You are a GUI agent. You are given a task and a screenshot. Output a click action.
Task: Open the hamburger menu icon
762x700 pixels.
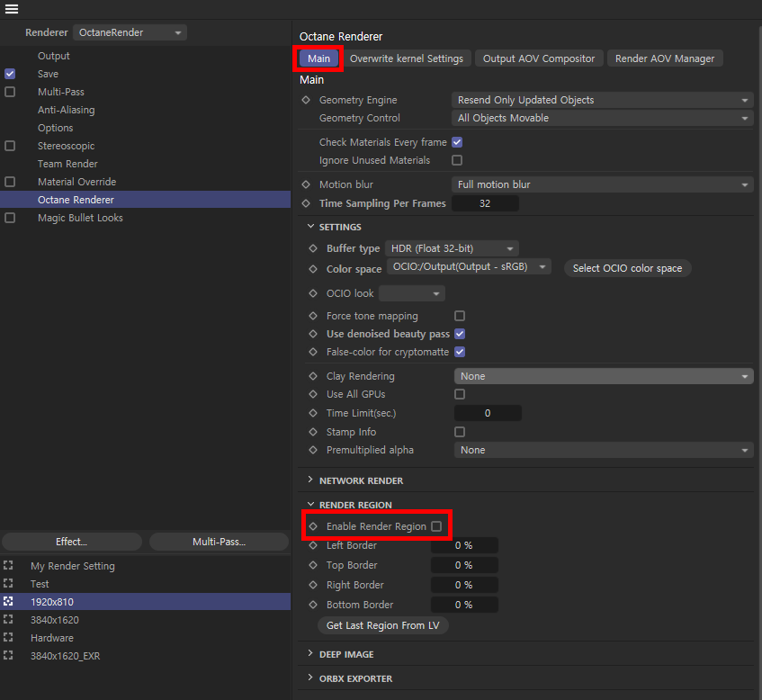11,9
